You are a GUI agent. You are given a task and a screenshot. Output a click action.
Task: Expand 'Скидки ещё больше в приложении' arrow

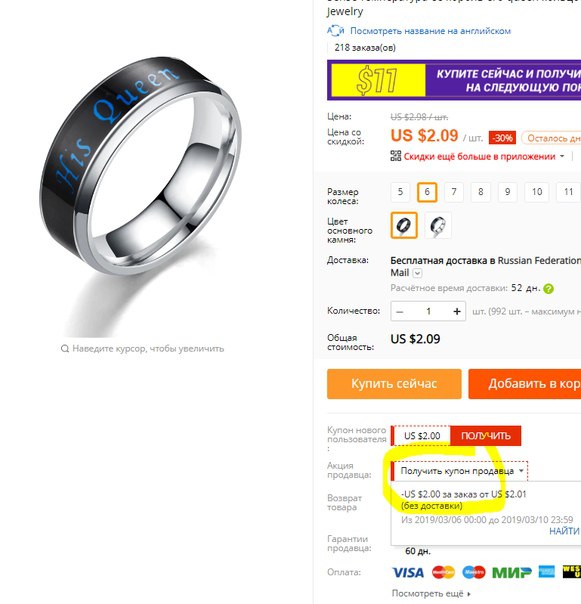click(562, 156)
